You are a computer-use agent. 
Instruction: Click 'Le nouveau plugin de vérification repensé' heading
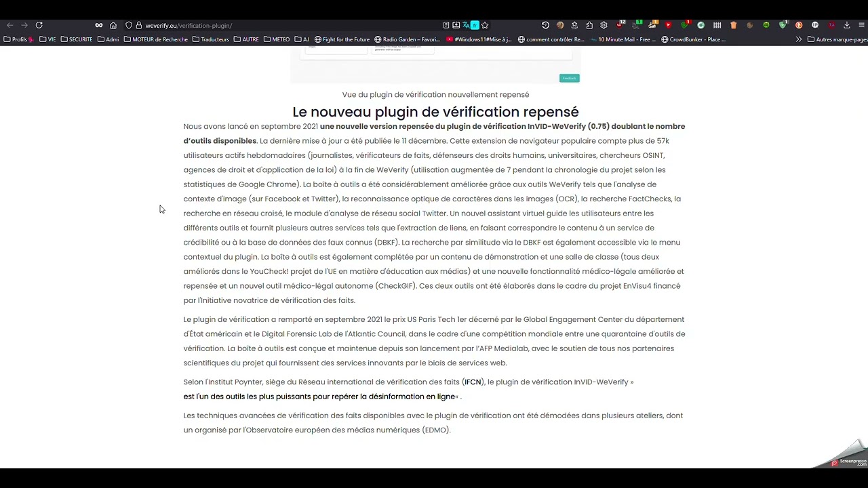435,112
